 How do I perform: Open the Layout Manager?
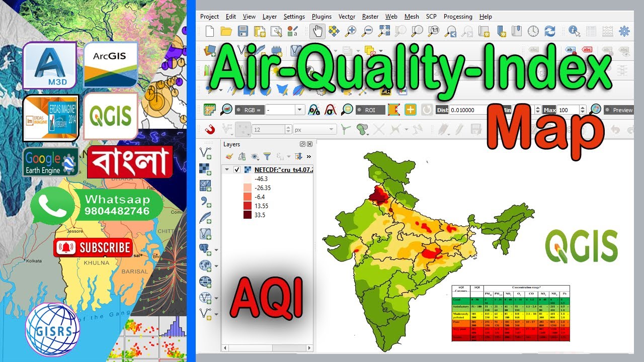pyautogui.click(x=276, y=31)
